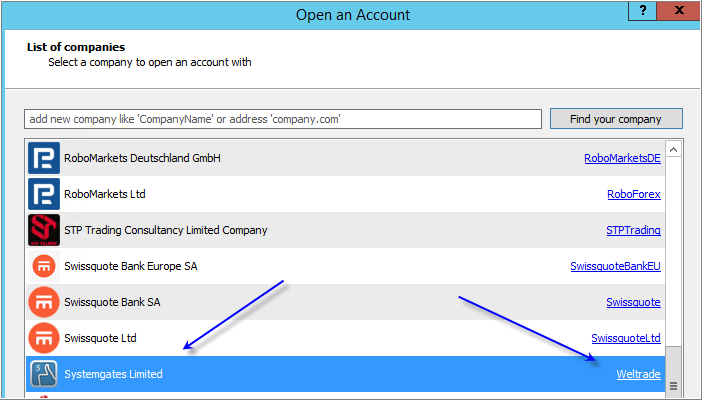Select Swissquote Bank Europe SA
Screen dimensions: 702x400
tap(345, 266)
